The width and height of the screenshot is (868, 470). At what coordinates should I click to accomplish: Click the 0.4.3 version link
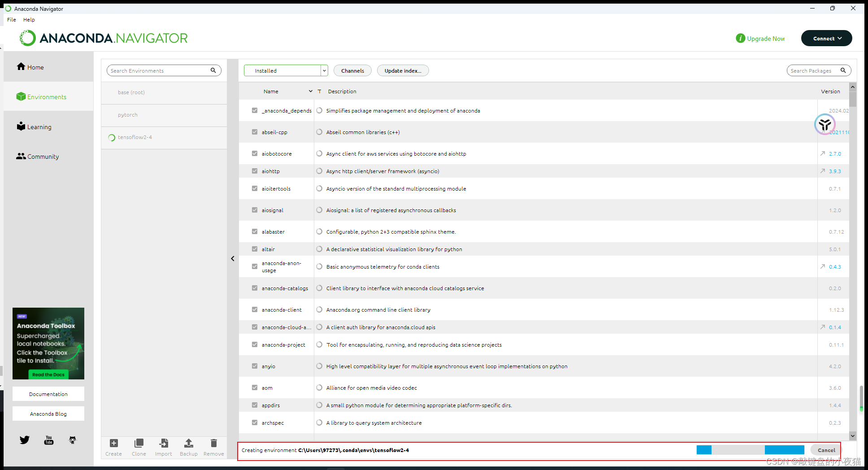click(x=835, y=266)
